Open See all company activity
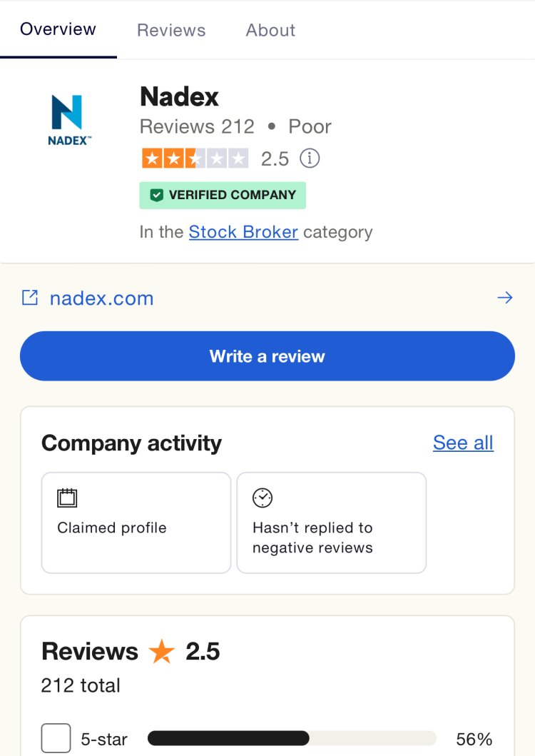 pos(463,443)
